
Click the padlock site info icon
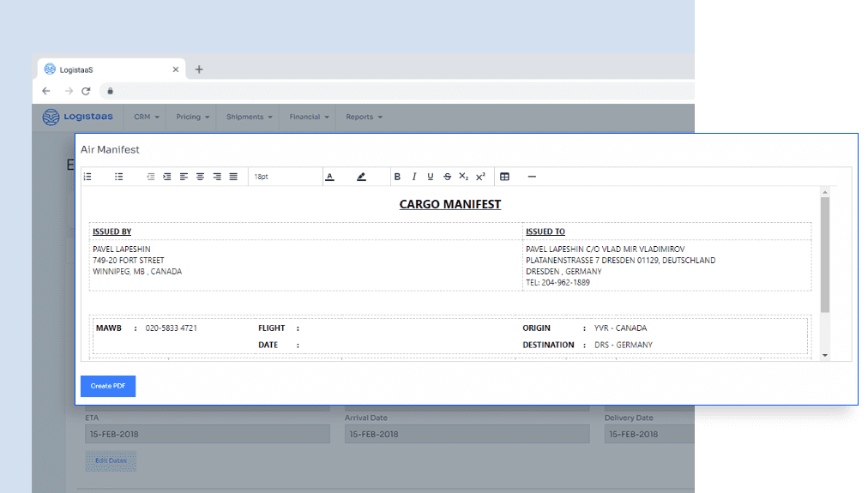click(110, 91)
